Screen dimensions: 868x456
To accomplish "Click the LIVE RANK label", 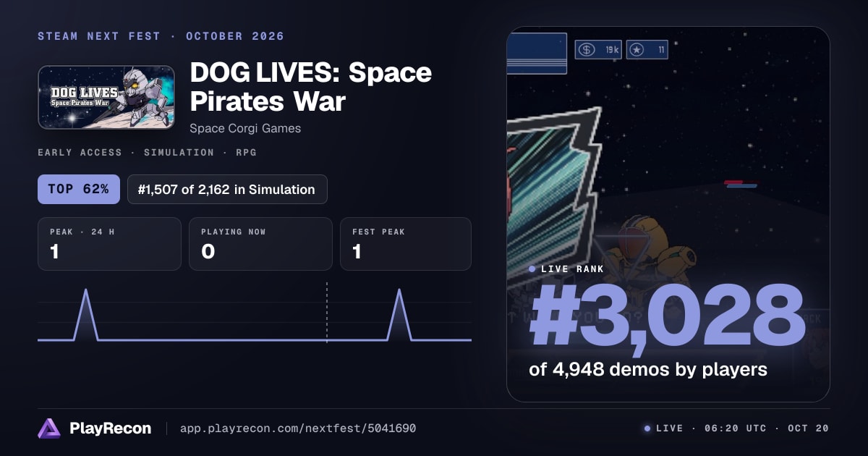I will (572, 269).
